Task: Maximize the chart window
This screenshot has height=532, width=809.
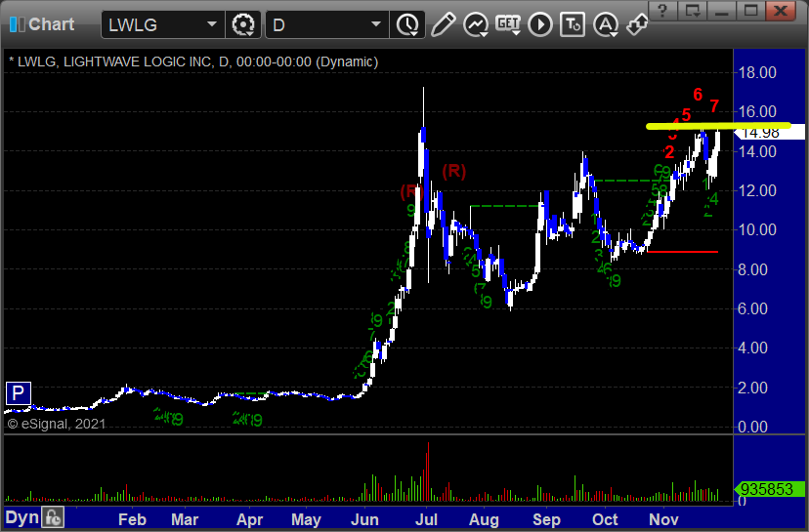Action: (750, 11)
